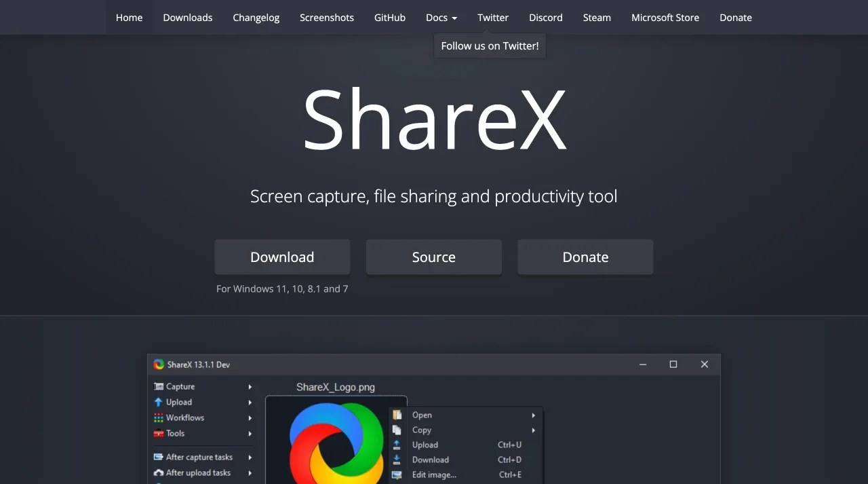Open the Steam nav link
The width and height of the screenshot is (868, 484).
pos(597,18)
